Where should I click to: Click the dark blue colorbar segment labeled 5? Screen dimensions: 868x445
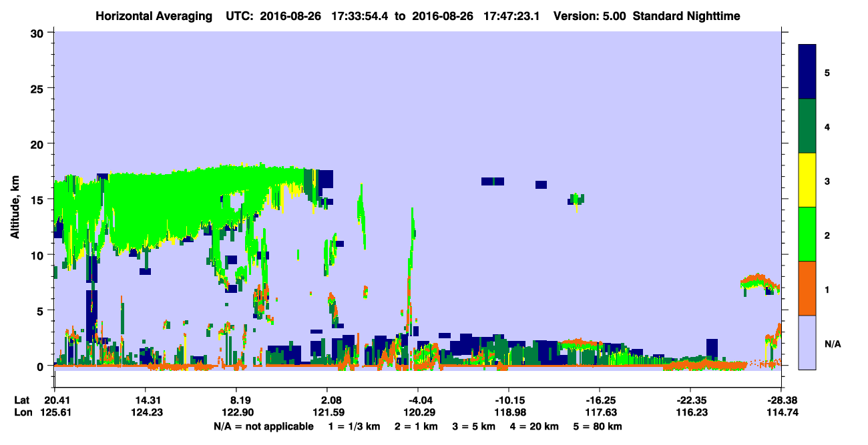tap(807, 72)
